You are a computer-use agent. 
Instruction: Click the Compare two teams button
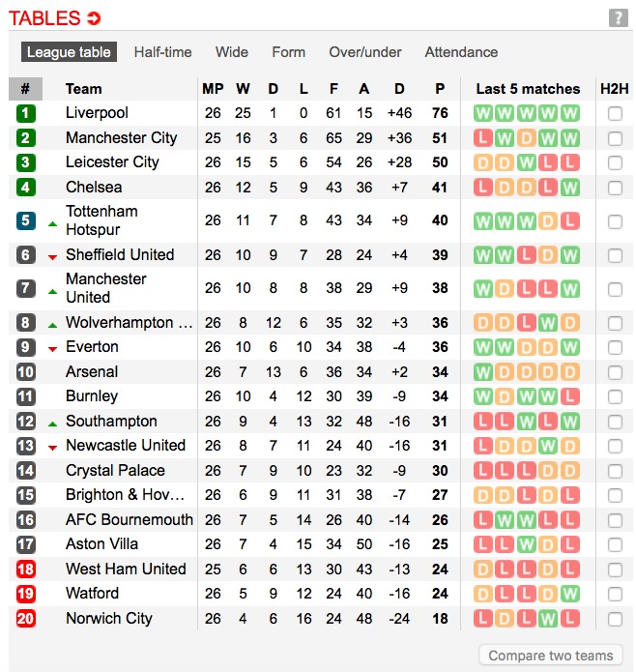click(550, 656)
